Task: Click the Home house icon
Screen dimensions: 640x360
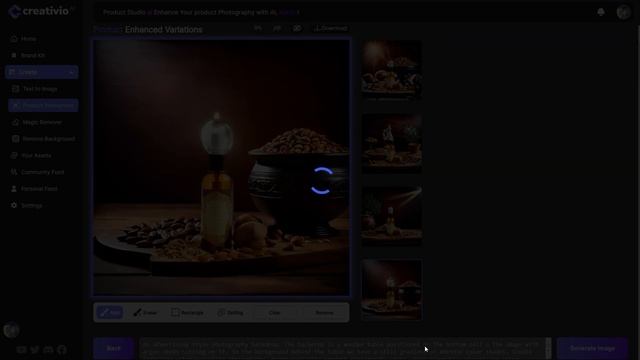Action: point(14,39)
